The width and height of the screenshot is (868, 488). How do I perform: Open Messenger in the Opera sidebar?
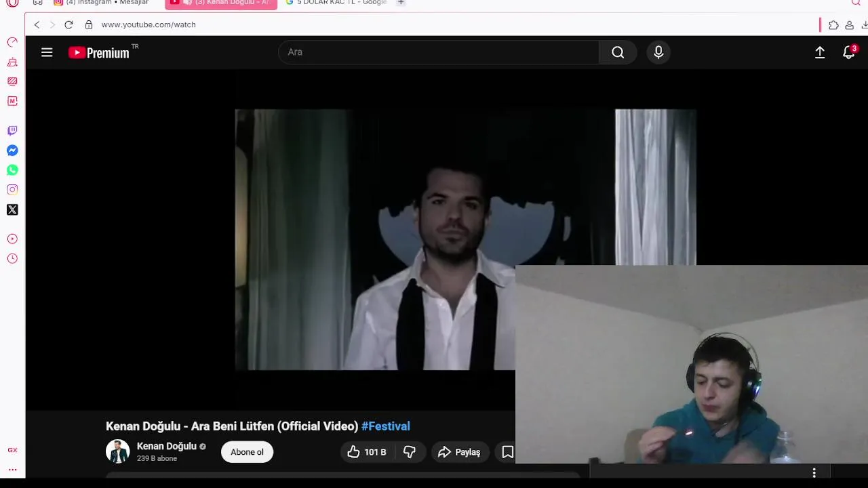coord(12,150)
